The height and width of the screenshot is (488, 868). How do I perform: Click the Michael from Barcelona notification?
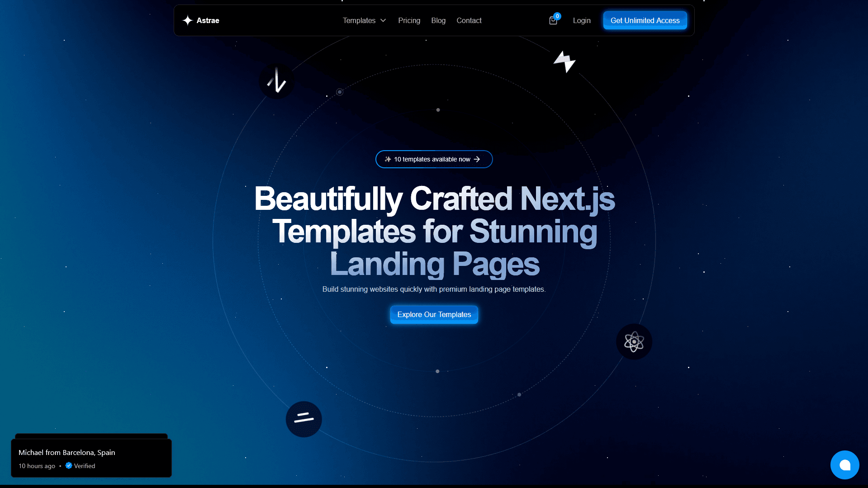click(91, 458)
